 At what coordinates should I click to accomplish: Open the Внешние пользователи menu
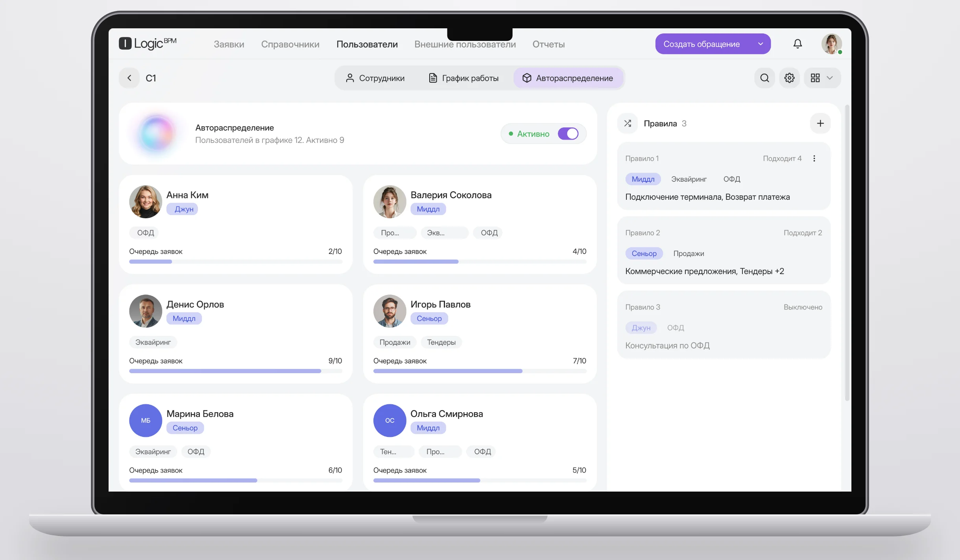465,44
